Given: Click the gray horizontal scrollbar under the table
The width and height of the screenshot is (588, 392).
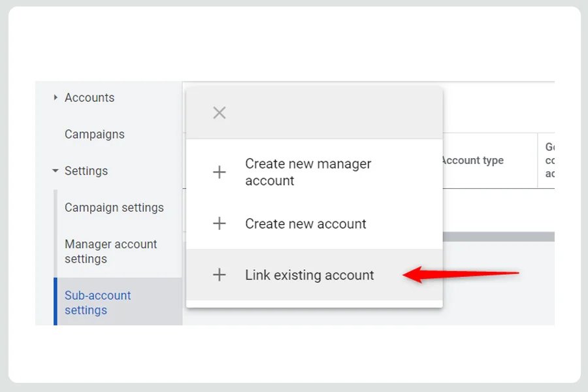Looking at the screenshot, I should pos(498,237).
